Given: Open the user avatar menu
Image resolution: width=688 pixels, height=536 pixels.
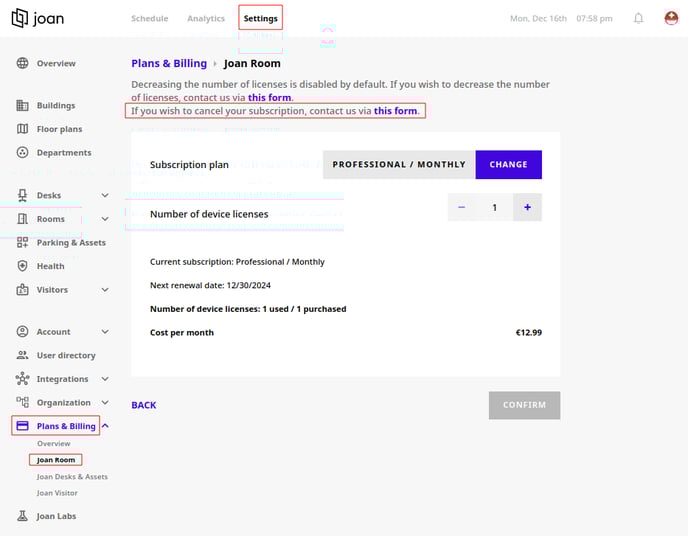Looking at the screenshot, I should 671,18.
